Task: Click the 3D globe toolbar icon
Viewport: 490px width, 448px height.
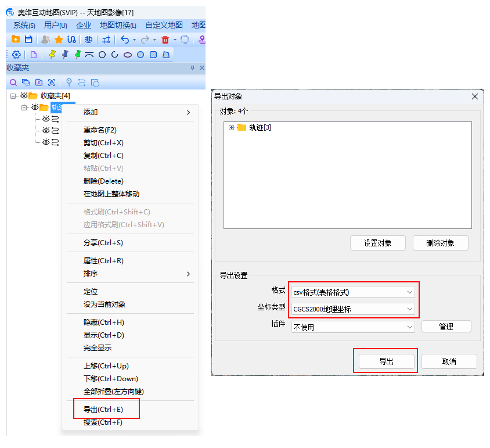Action: pos(88,40)
